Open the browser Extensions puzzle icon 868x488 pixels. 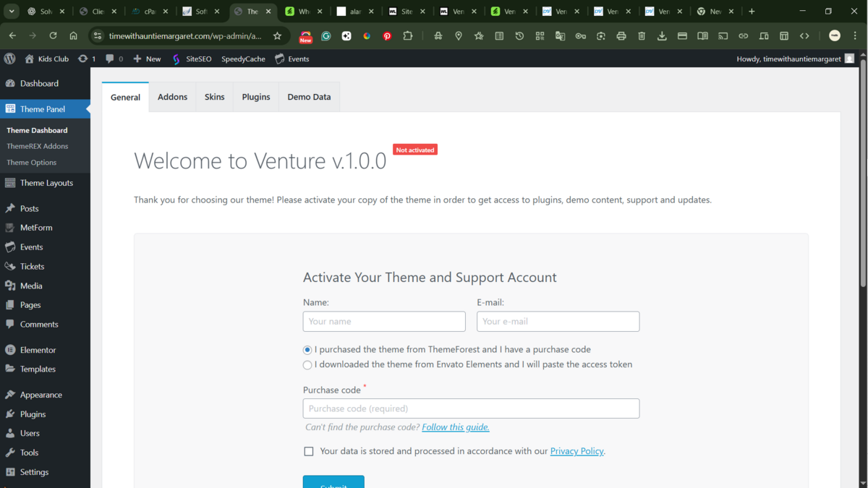click(x=408, y=35)
